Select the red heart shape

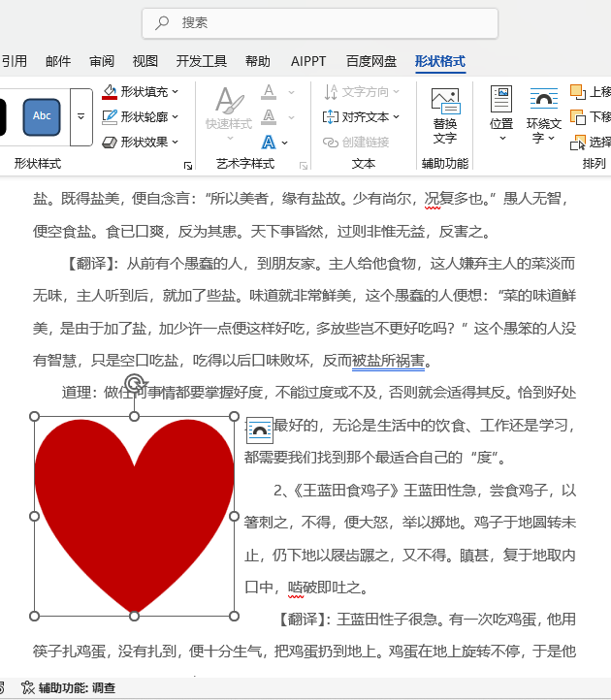(x=134, y=516)
